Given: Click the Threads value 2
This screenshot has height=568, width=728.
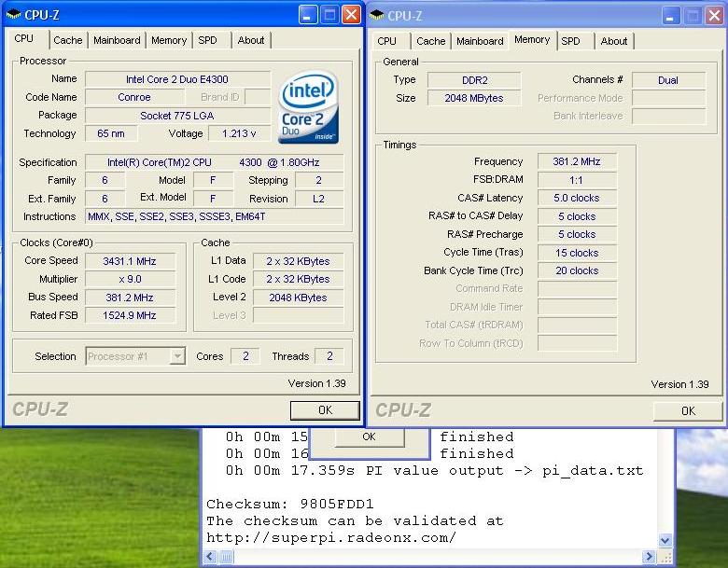Looking at the screenshot, I should pos(329,356).
